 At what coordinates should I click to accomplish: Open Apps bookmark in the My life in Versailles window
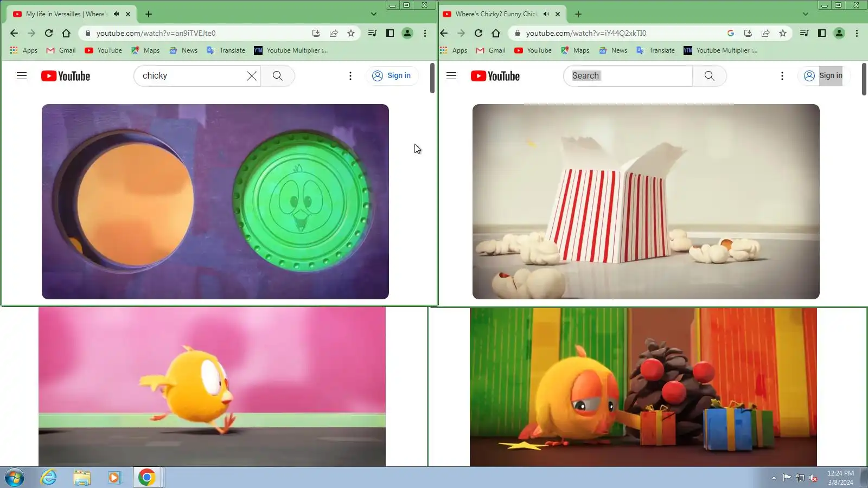click(x=24, y=50)
